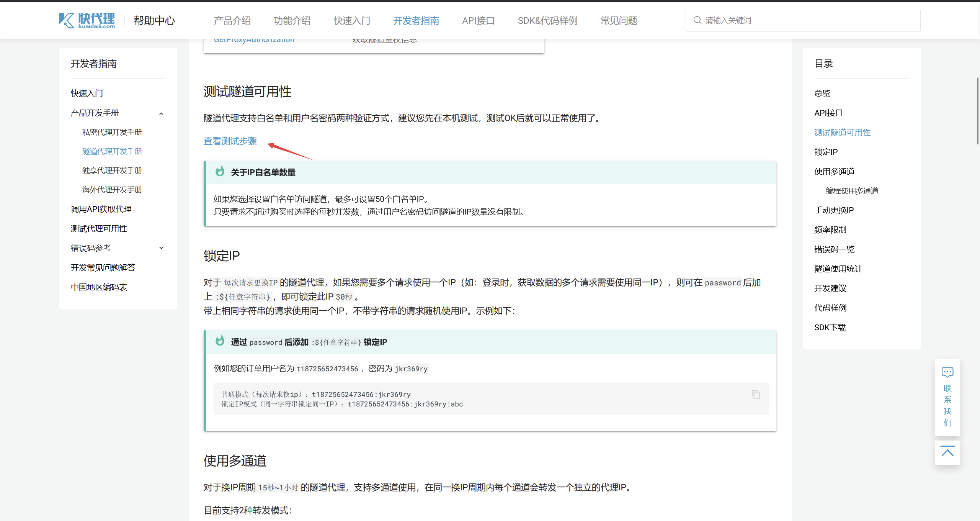980x521 pixels.
Task: Open 海外代理开发手册 in sidebar
Action: pyautogui.click(x=112, y=190)
